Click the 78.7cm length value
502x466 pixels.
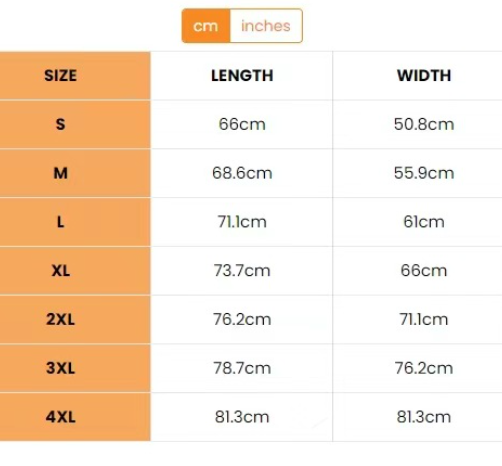pyautogui.click(x=242, y=368)
